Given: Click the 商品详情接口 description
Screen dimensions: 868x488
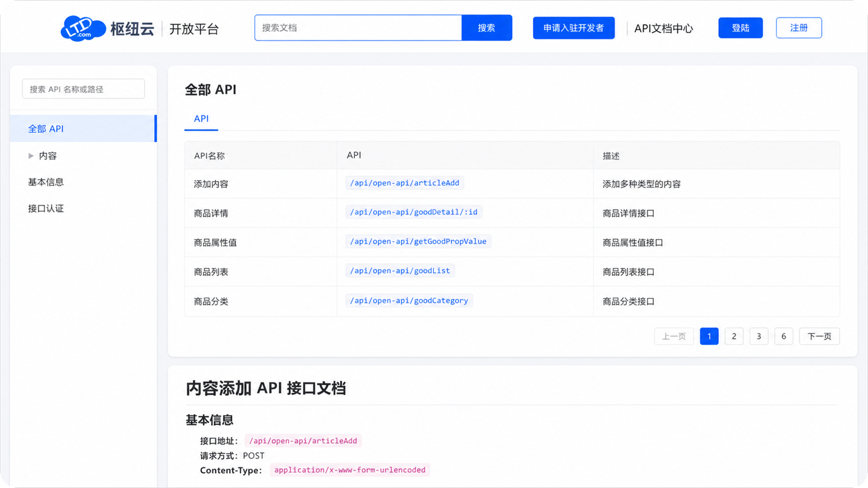Looking at the screenshot, I should [x=629, y=214].
